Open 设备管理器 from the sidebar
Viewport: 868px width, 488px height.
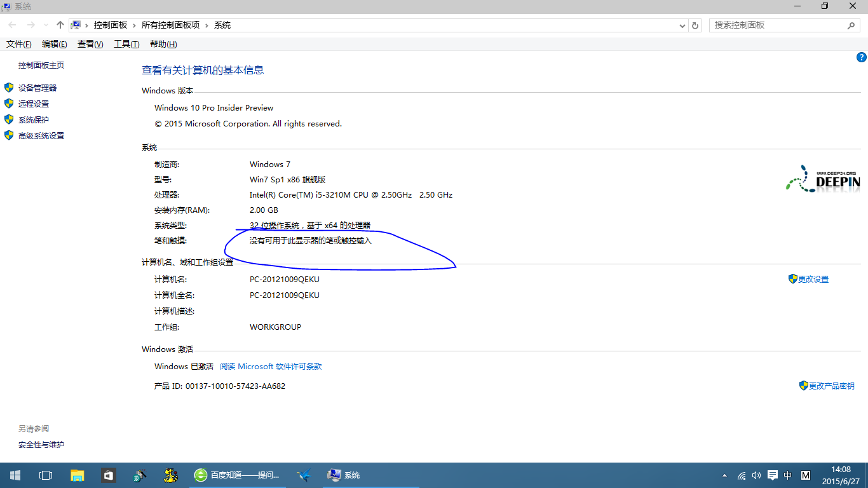point(37,88)
